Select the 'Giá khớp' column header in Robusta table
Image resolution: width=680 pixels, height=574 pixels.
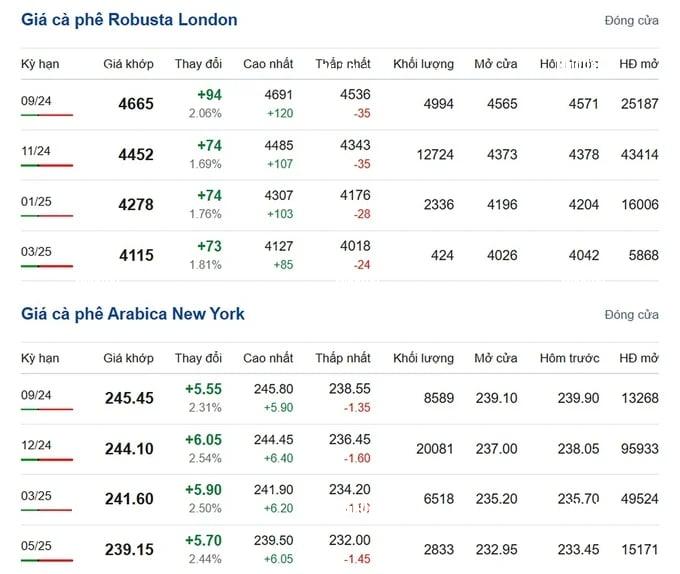(128, 64)
